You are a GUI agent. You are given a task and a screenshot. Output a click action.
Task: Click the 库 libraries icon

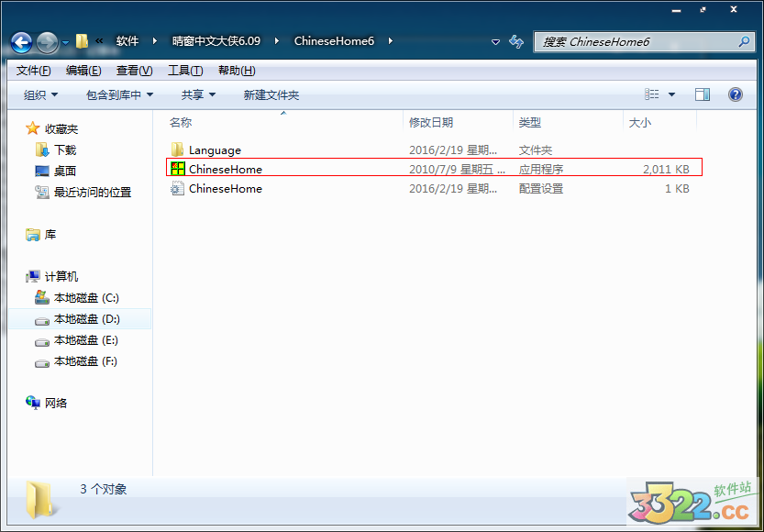(x=33, y=234)
